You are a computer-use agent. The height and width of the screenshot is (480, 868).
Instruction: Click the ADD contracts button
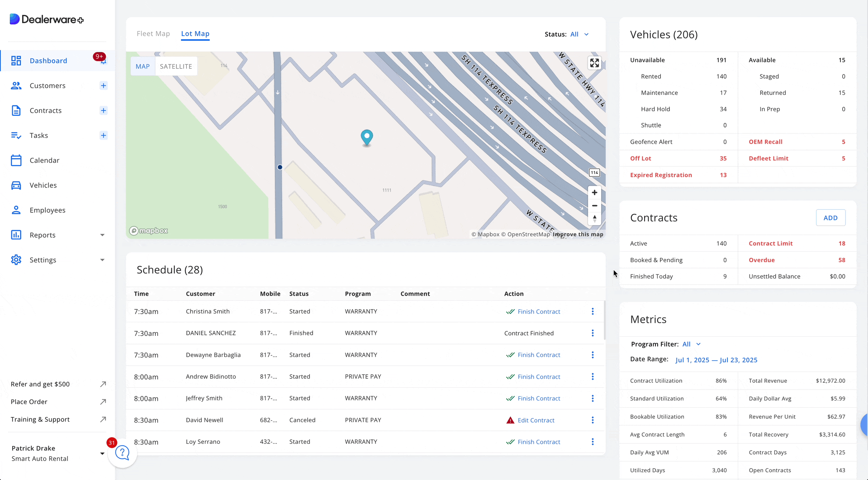pos(830,218)
